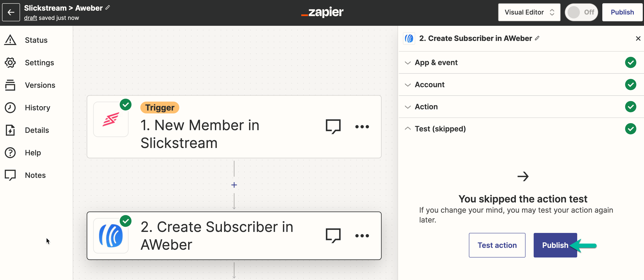The image size is (644, 280).
Task: Click the AWeber icon in the panel header
Action: [x=409, y=38]
